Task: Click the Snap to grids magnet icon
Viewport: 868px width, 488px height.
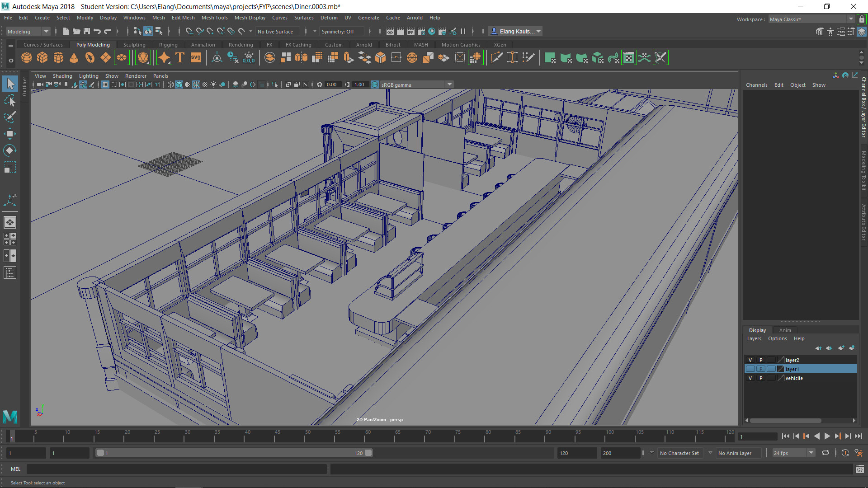Action: pos(189,31)
